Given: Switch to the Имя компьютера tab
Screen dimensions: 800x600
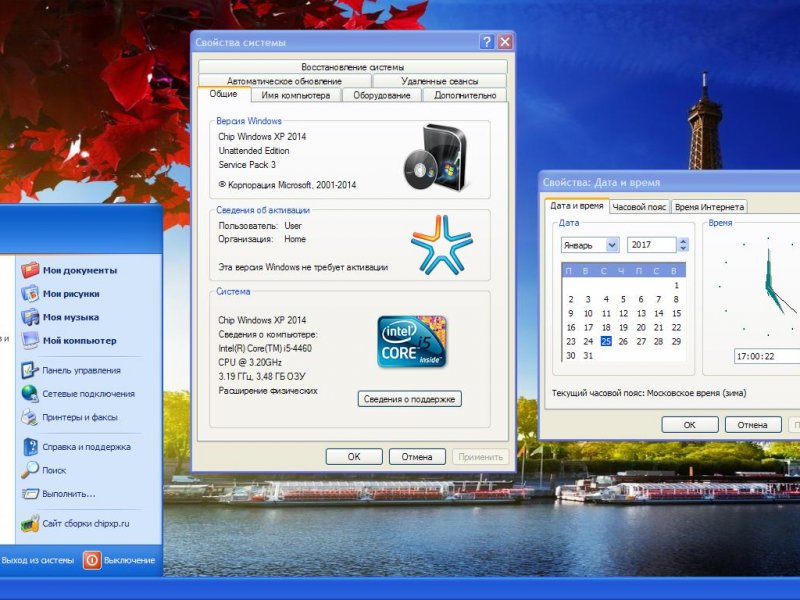Looking at the screenshot, I should point(295,95).
